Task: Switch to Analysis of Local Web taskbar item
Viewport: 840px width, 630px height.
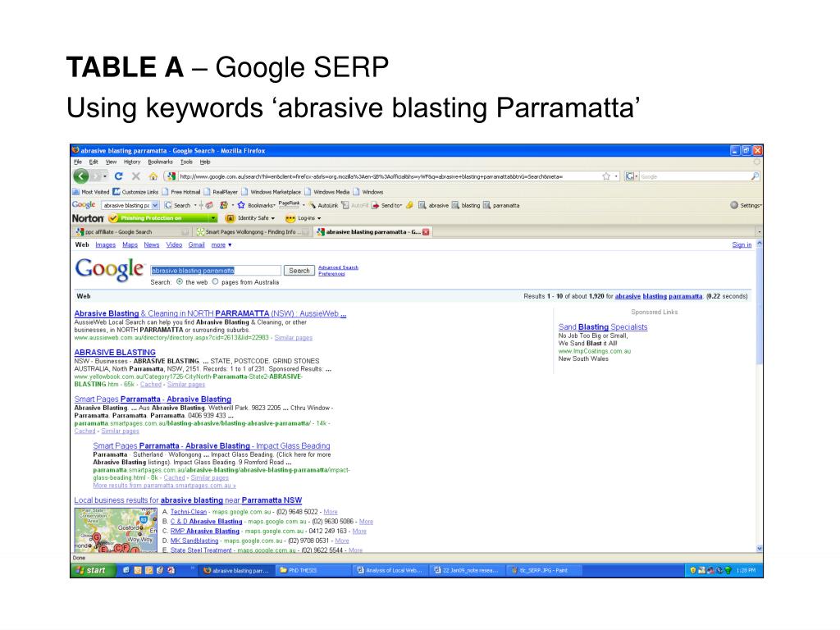Action: [x=390, y=571]
